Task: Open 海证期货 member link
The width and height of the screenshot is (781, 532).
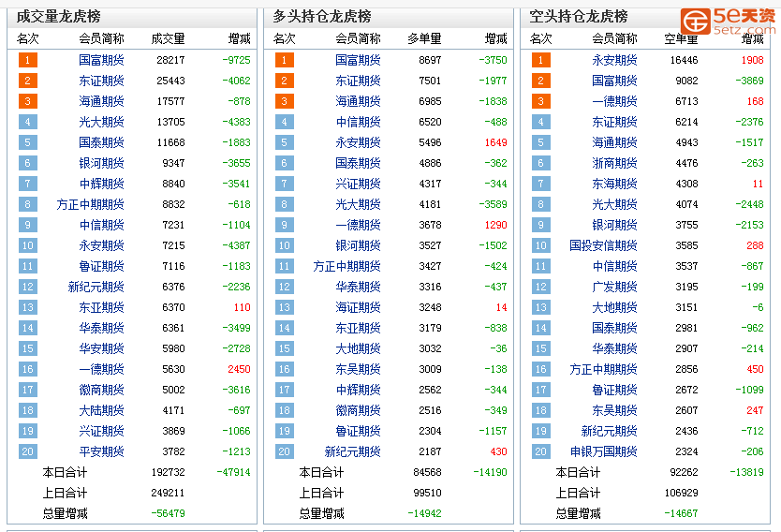Action: [x=358, y=307]
